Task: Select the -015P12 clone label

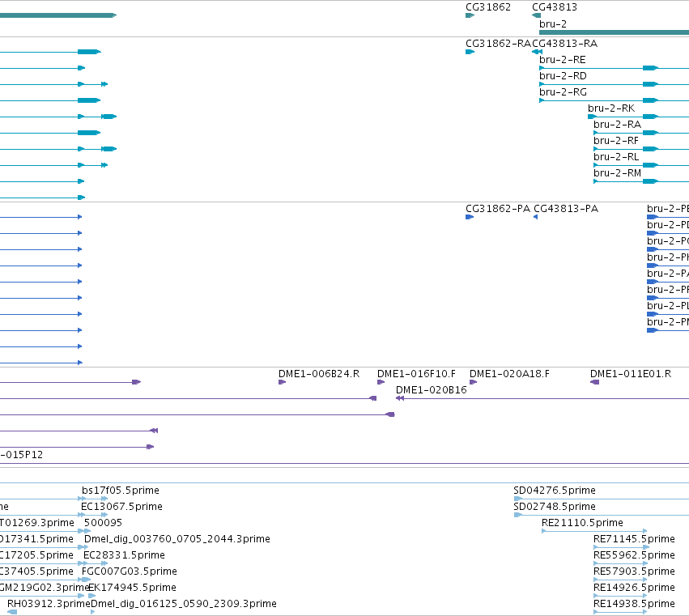Action: [x=22, y=455]
